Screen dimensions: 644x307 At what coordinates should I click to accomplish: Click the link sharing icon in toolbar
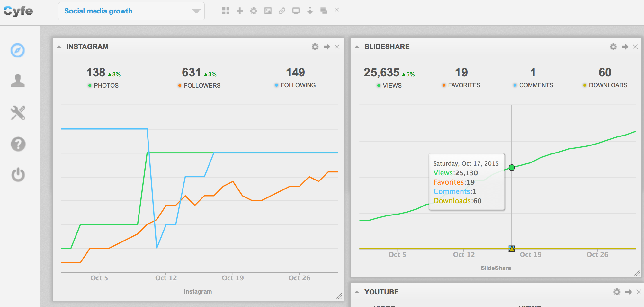pos(282,11)
